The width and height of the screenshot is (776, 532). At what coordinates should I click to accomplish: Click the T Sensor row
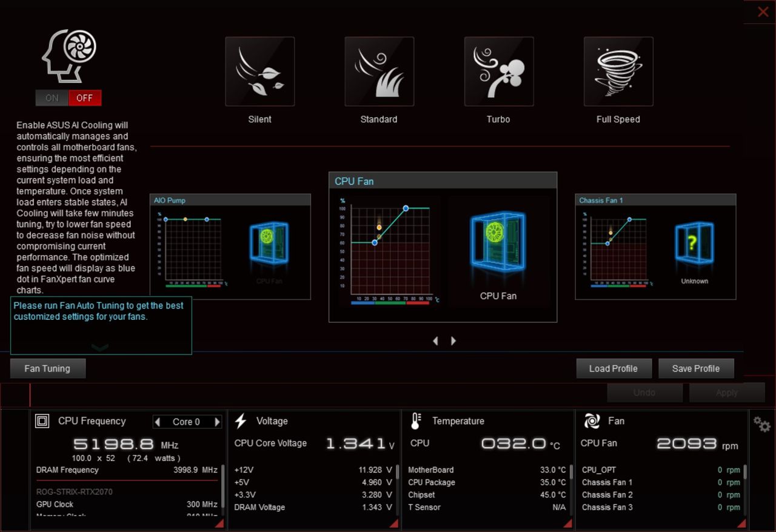pos(487,507)
